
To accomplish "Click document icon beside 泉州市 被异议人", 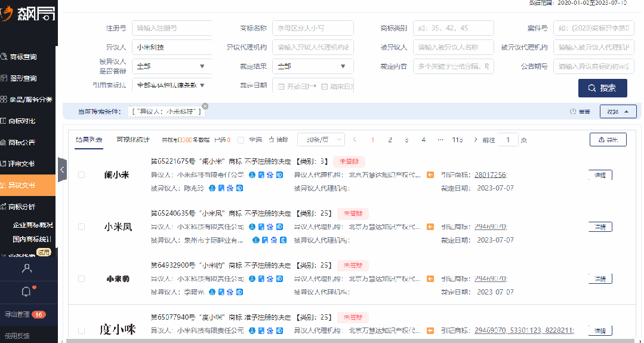I will coord(265,240).
